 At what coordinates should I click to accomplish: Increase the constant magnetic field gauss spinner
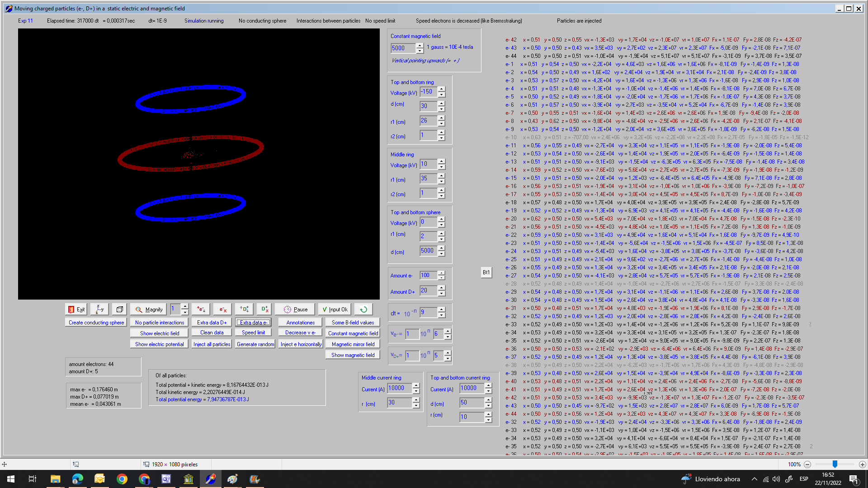point(420,45)
